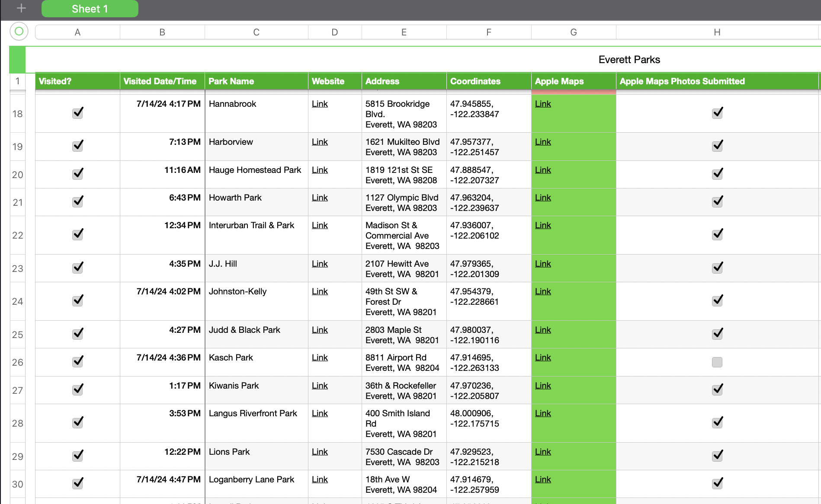This screenshot has height=504, width=821.
Task: Select the Sheet 1 tab
Action: (x=89, y=8)
